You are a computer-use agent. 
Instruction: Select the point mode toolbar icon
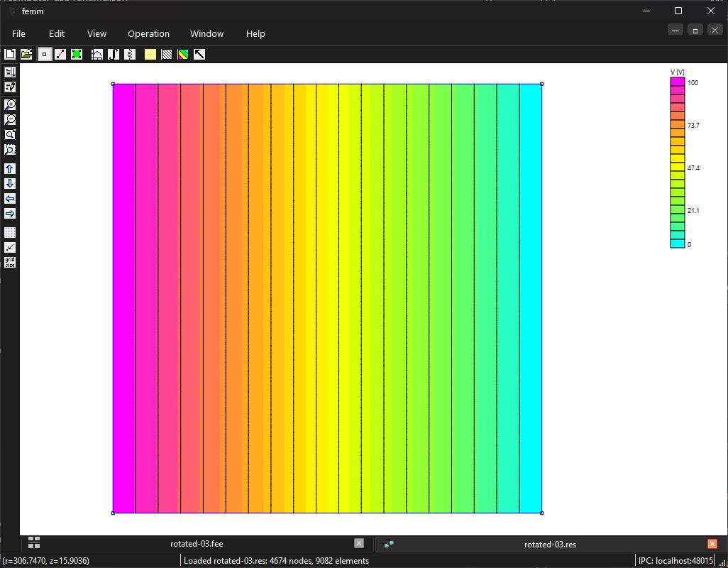44,55
